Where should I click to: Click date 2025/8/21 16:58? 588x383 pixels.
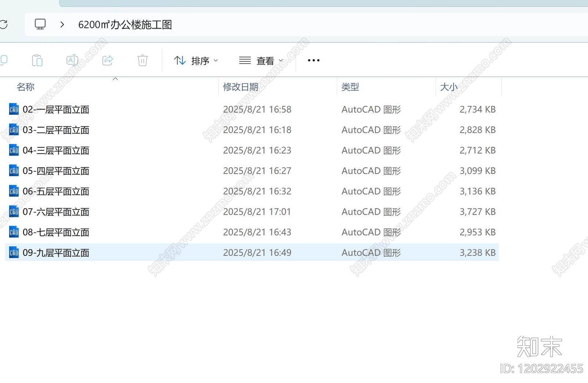(257, 110)
